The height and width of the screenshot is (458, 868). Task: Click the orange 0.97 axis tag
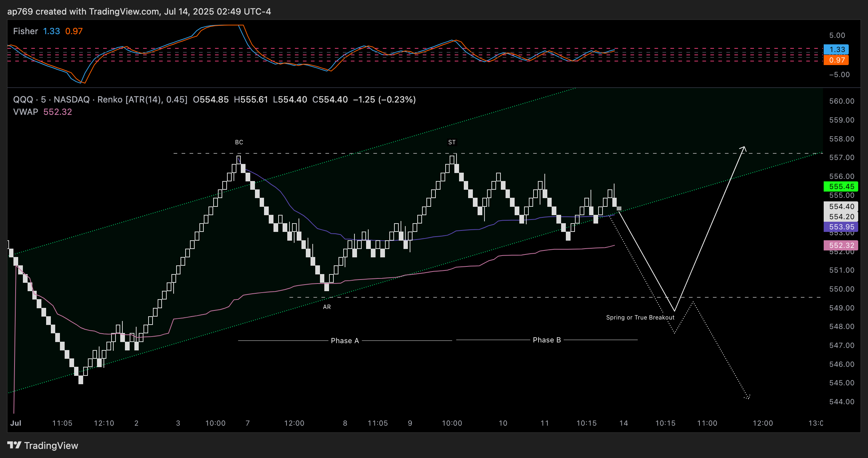pos(836,60)
